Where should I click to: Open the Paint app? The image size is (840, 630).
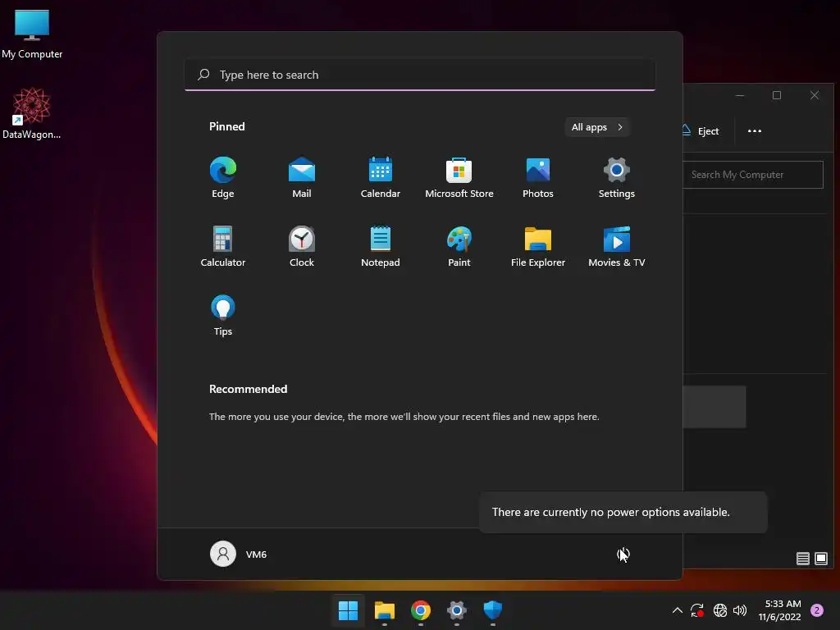(x=459, y=246)
